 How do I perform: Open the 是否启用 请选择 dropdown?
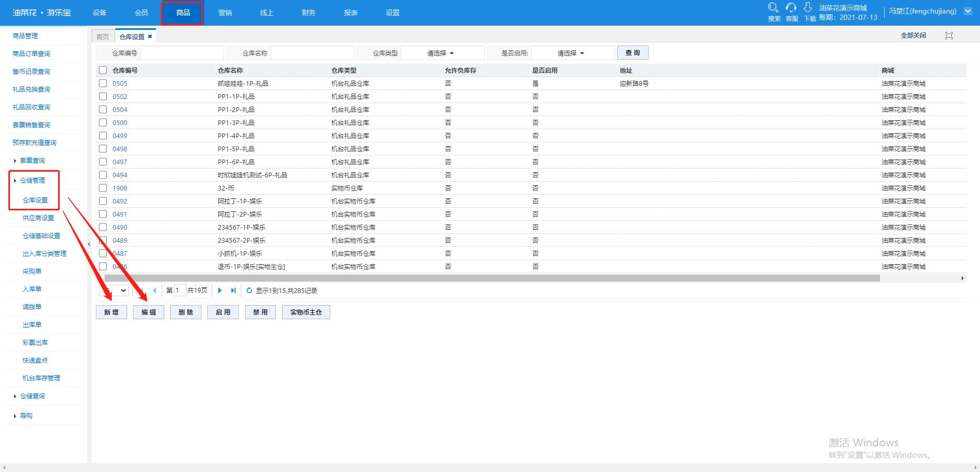[x=573, y=53]
